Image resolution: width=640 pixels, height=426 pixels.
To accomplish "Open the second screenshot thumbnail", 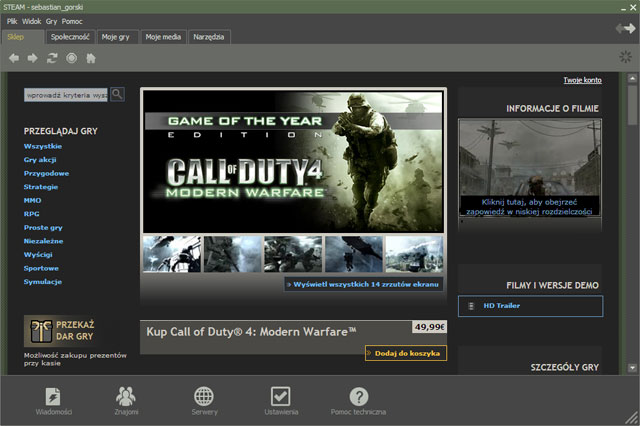I will pyautogui.click(x=233, y=254).
